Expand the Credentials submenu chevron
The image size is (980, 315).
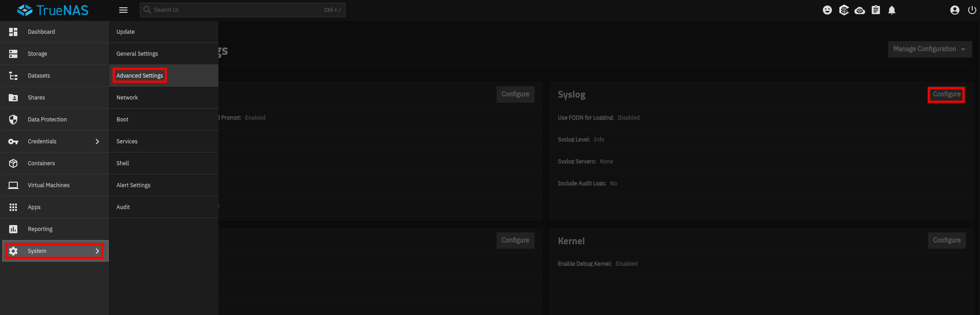(x=97, y=142)
